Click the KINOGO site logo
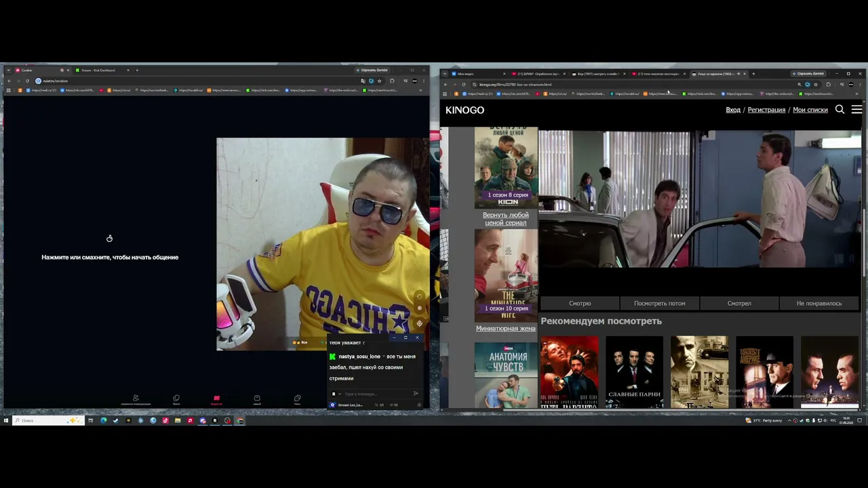Image resolution: width=868 pixels, height=488 pixels. click(x=465, y=110)
